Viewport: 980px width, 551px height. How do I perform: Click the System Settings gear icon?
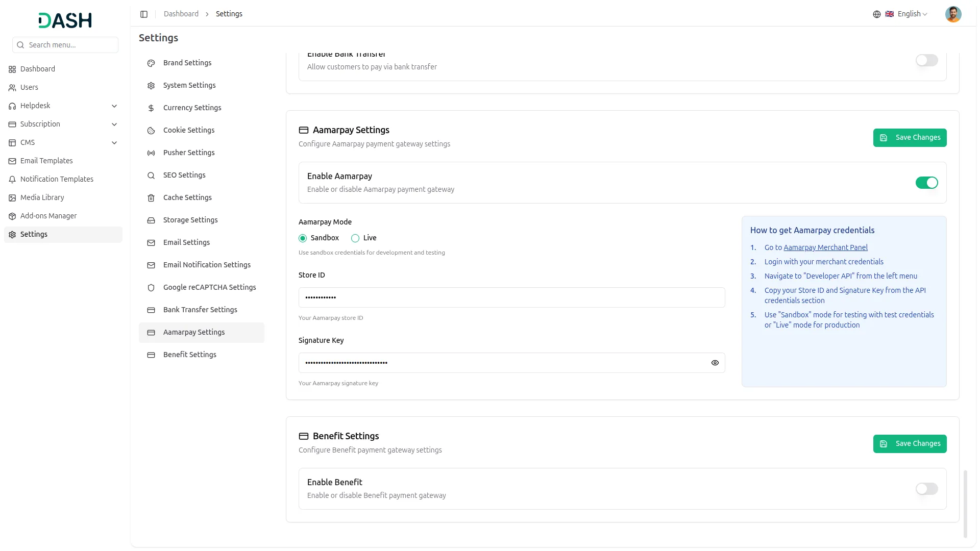pos(151,86)
